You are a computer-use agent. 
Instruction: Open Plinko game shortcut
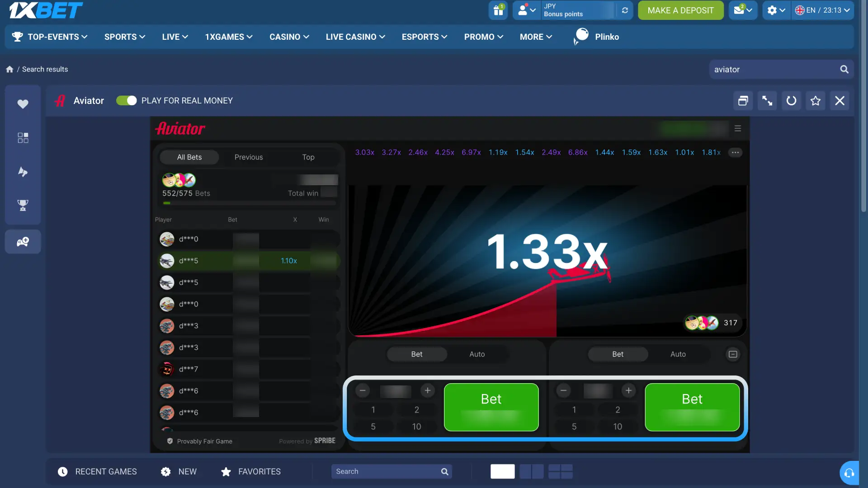pyautogui.click(x=596, y=37)
